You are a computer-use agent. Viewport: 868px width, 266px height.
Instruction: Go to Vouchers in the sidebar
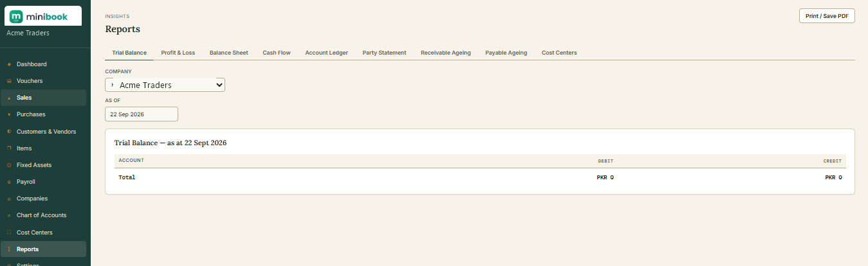[x=43, y=81]
